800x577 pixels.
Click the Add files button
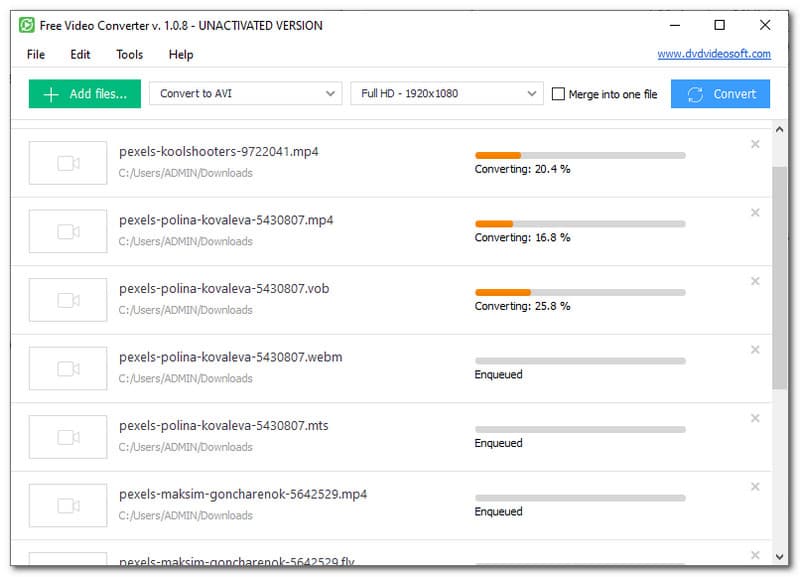(85, 94)
